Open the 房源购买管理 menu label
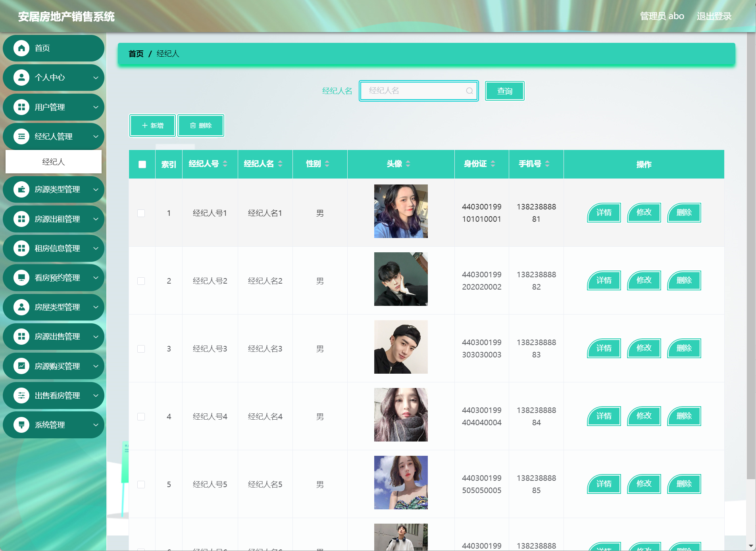The height and width of the screenshot is (551, 756). pyautogui.click(x=57, y=366)
